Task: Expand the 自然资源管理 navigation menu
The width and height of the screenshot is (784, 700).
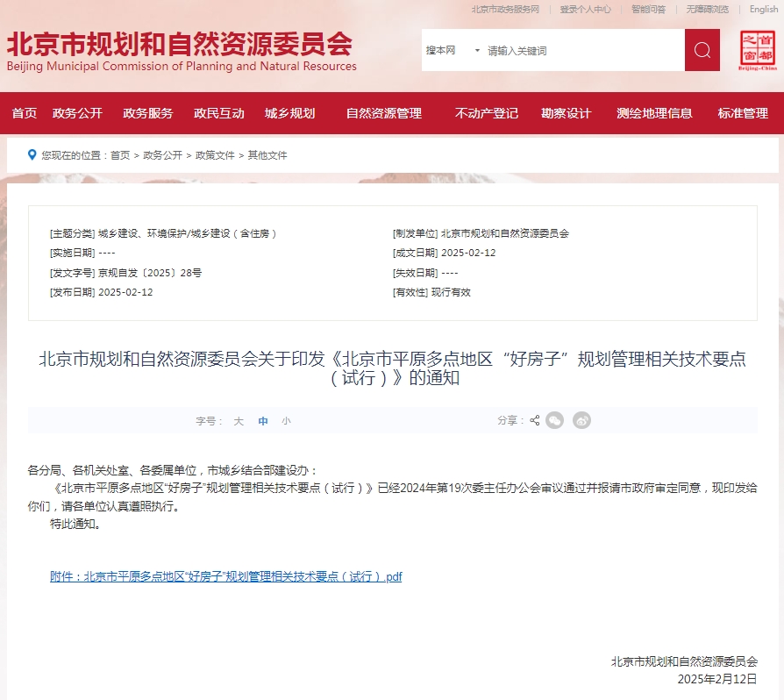Action: (x=383, y=114)
